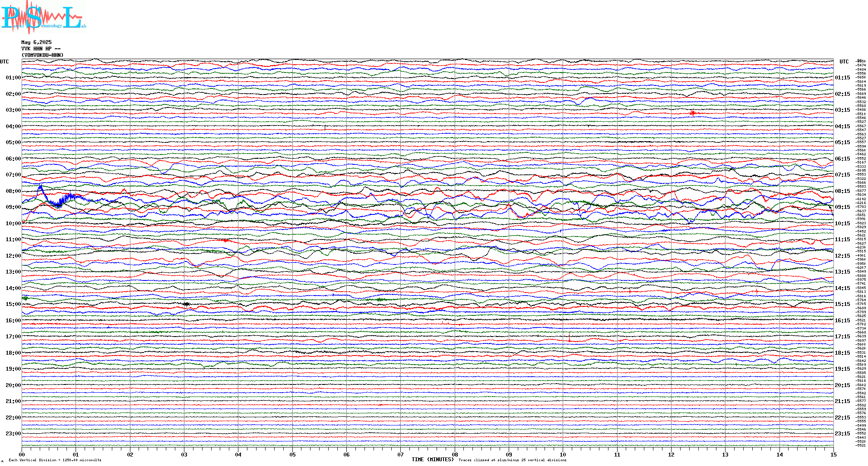Click the '02:00' hour label
Image resolution: width=868 pixels, height=466 pixels.
tap(13, 94)
